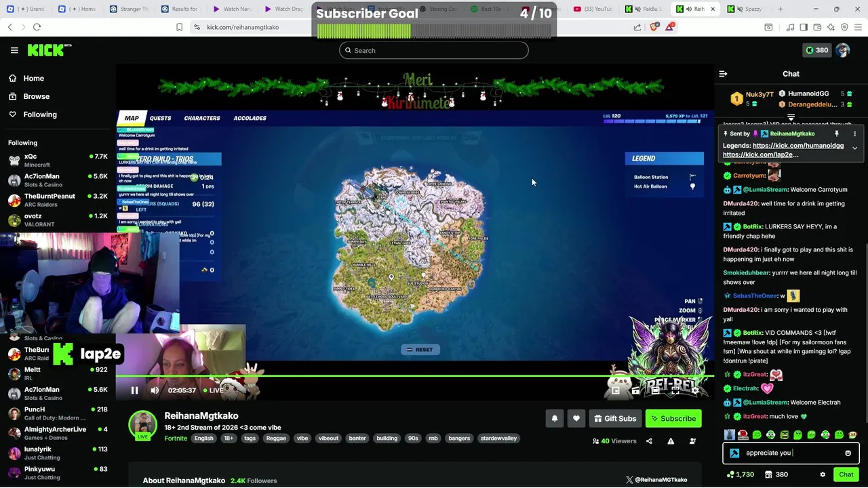Click the chat message input field
The height and width of the screenshot is (488, 868).
tap(791, 453)
